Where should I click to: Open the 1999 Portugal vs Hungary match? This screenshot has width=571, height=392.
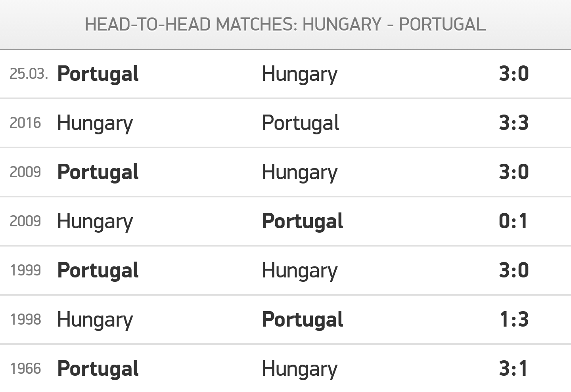pyautogui.click(x=285, y=271)
